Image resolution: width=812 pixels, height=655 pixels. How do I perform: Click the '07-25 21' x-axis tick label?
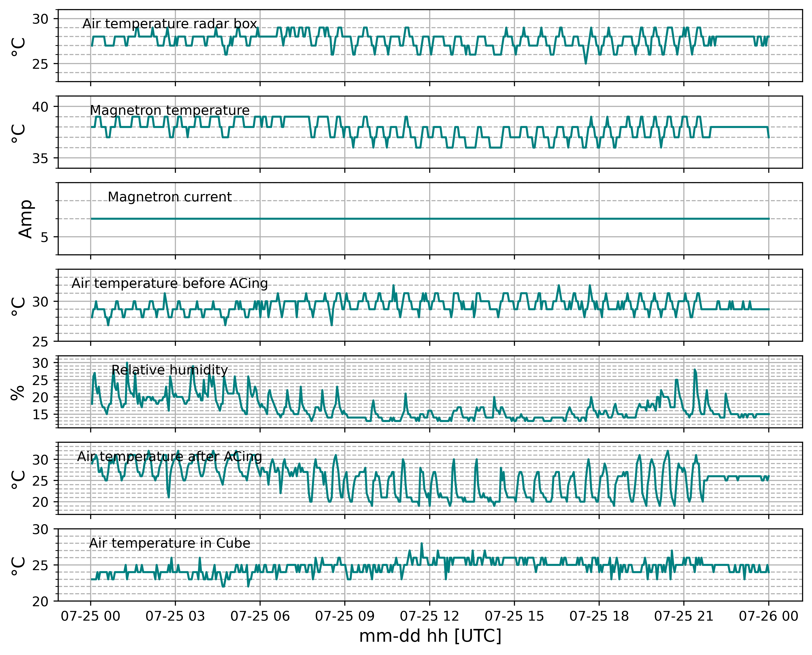point(684,617)
